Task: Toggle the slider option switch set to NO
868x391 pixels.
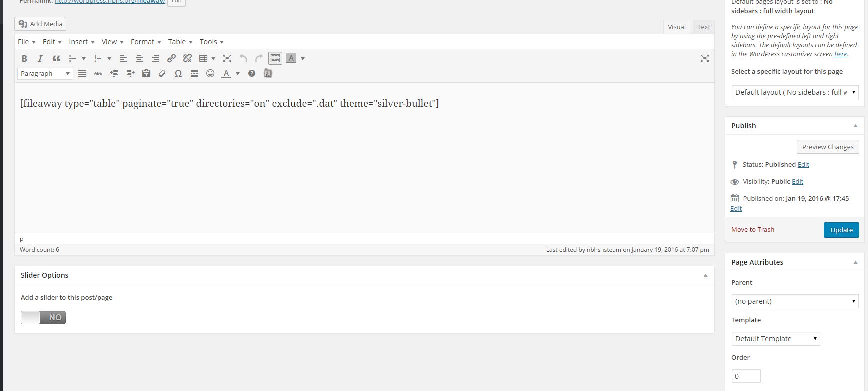Action: coord(43,317)
